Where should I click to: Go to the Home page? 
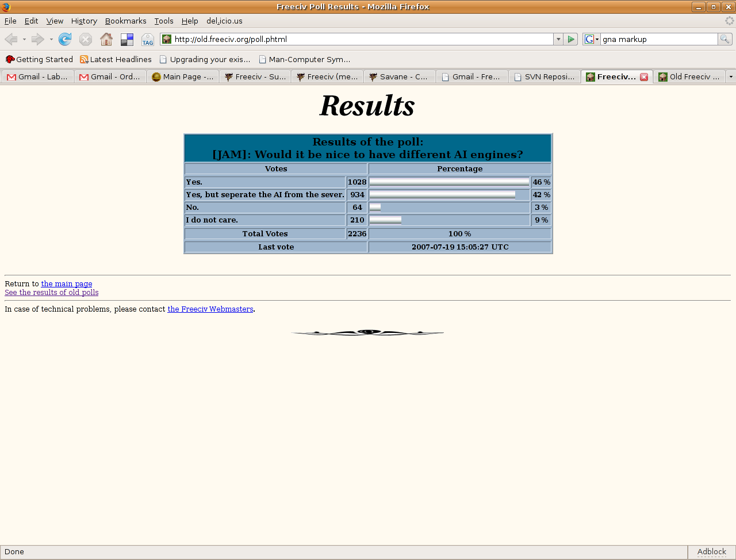(106, 39)
